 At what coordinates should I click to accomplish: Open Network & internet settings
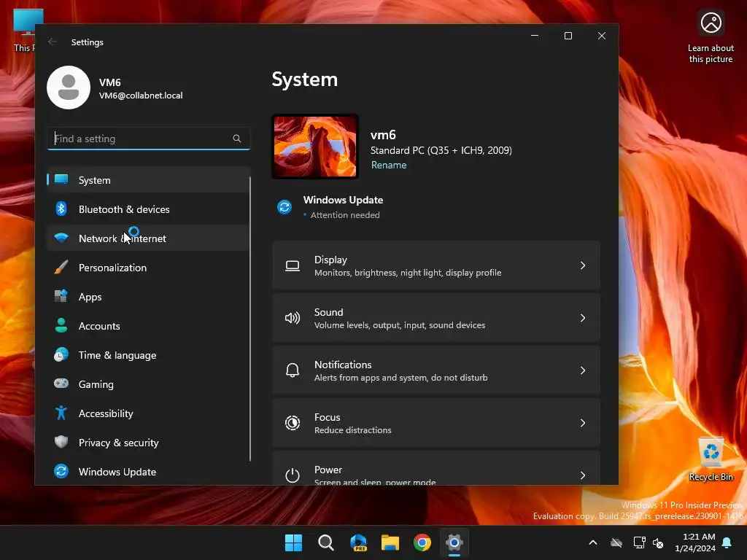pyautogui.click(x=148, y=238)
